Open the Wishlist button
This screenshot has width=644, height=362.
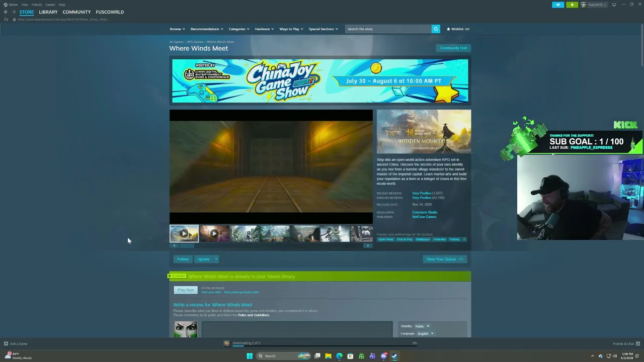[458, 29]
